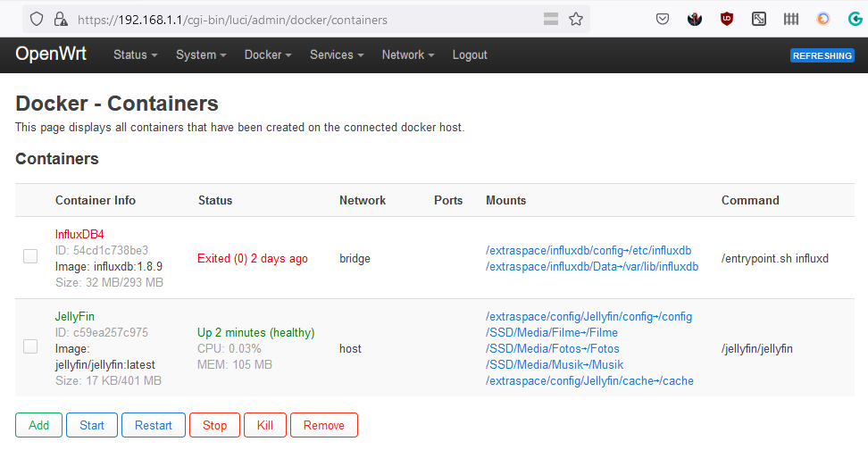Click the '/jellyfin/jellyfin' command text
Image resolution: width=868 pixels, height=450 pixels.
[756, 349]
